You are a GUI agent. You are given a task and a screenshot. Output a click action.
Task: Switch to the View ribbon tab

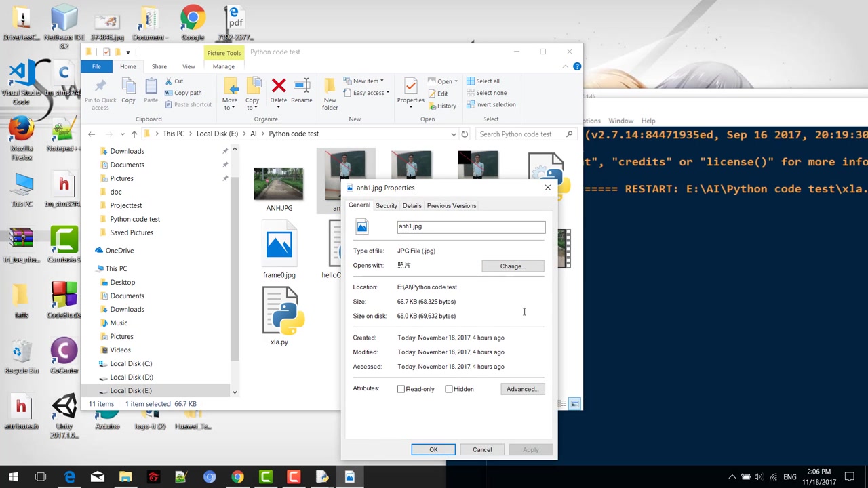(189, 66)
